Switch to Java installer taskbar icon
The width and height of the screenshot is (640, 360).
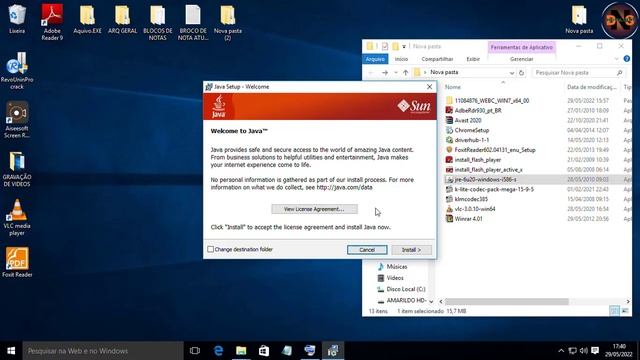tap(333, 351)
